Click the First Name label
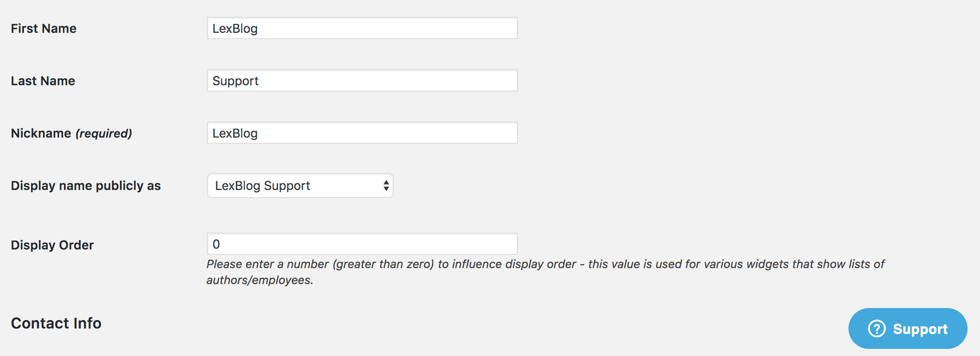 44,28
